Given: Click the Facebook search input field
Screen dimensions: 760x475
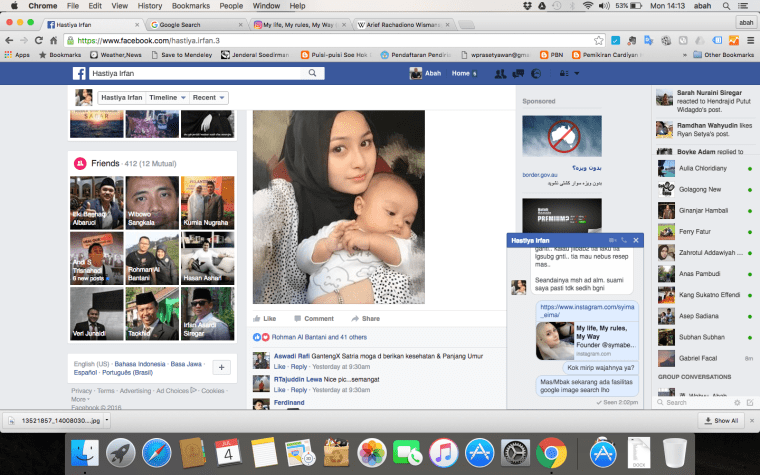Looking at the screenshot, I should (x=196, y=73).
